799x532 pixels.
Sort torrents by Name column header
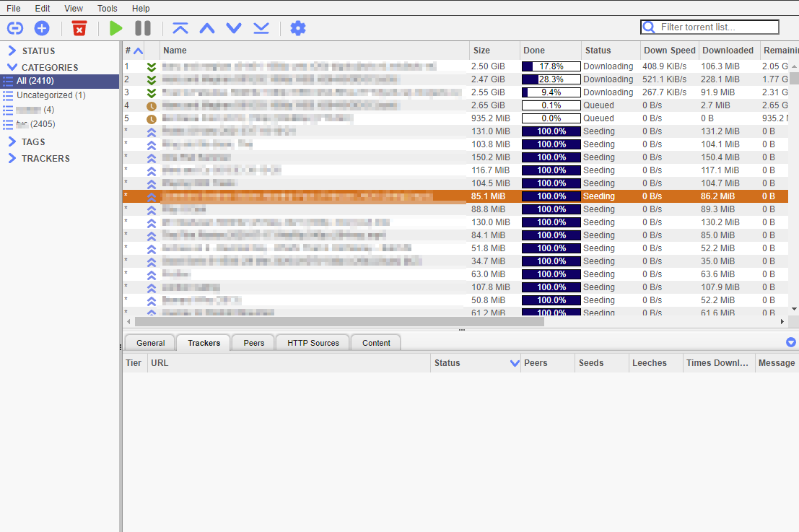pos(315,51)
